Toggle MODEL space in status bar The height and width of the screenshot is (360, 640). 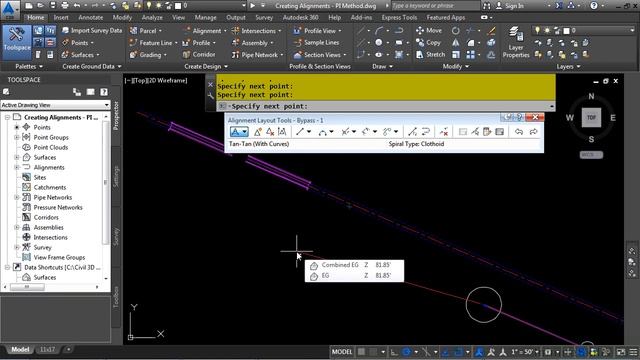click(342, 352)
